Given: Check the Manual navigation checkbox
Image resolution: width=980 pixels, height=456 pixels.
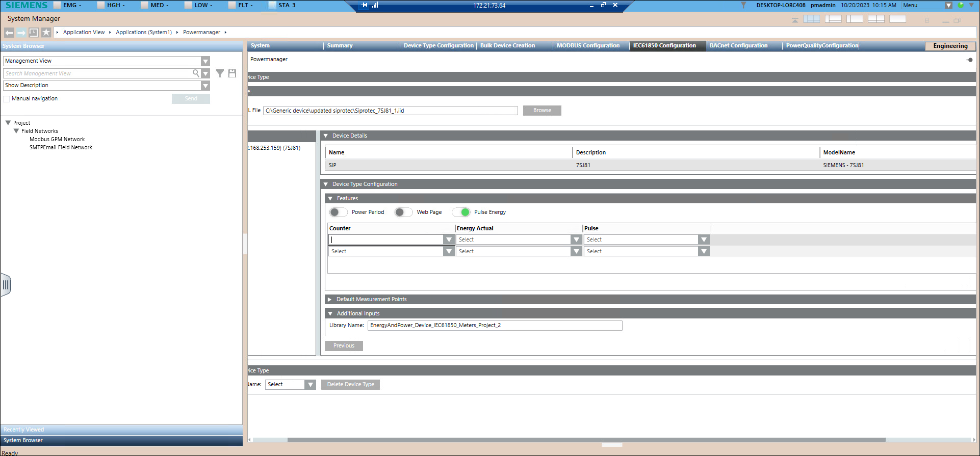Looking at the screenshot, I should click(7, 99).
